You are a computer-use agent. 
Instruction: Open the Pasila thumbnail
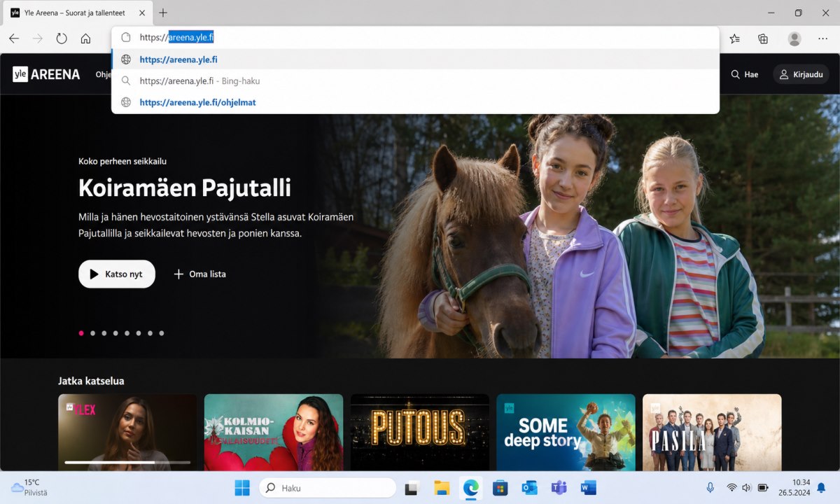[x=712, y=432]
